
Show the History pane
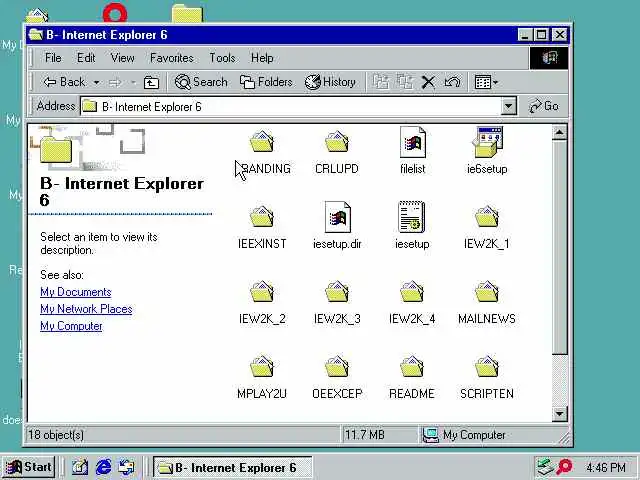coord(331,82)
